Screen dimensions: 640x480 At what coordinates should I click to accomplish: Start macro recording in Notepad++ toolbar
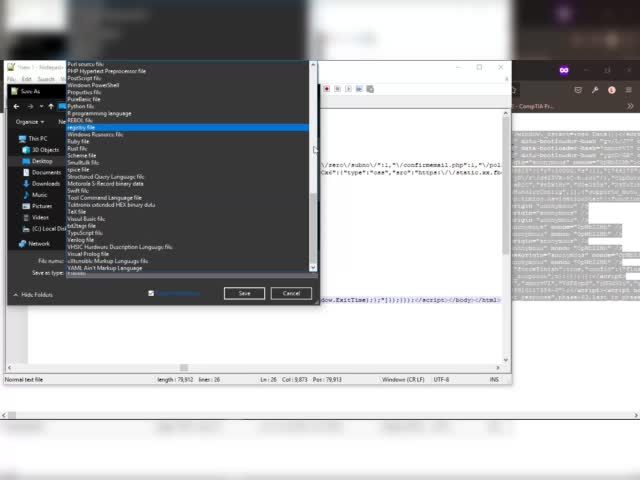click(327, 89)
